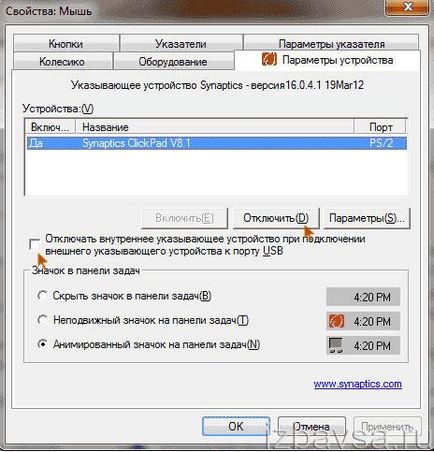Click the Synaptics icon on device settings tab

pos(269,60)
